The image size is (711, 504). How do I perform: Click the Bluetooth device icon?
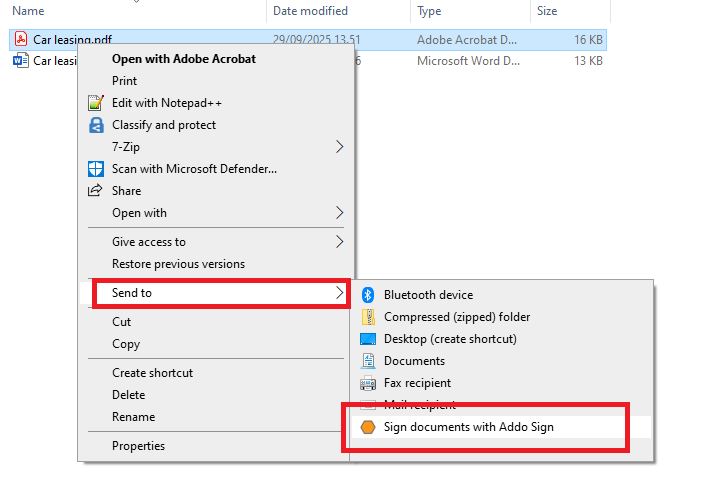(367, 295)
